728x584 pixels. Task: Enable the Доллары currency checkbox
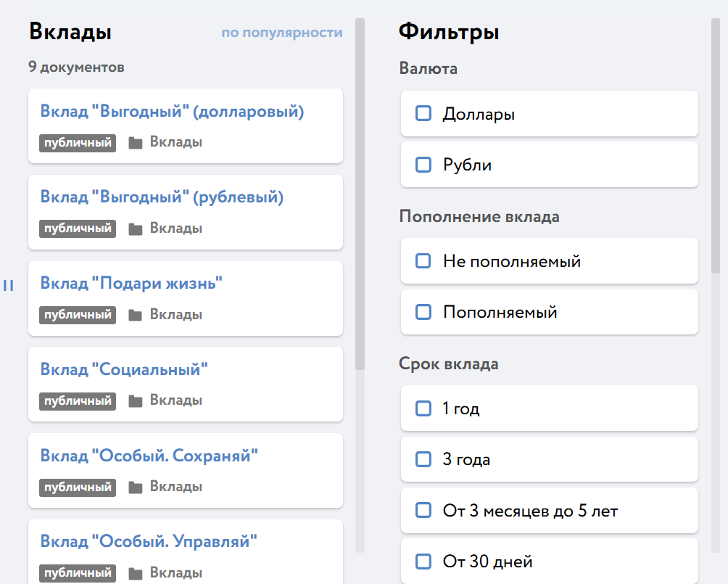coord(423,114)
